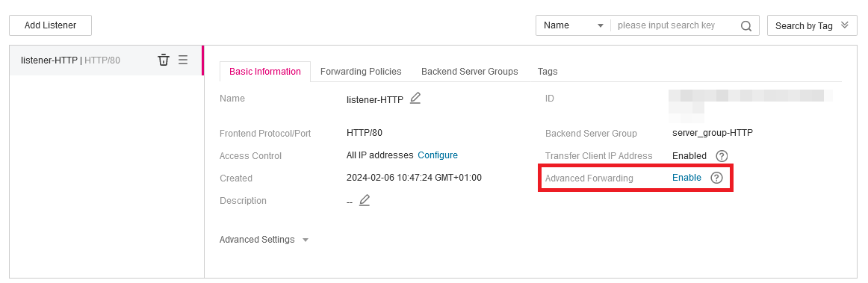Click the listener-HTTP name value
Image resolution: width=868 pixels, height=283 pixels.
coord(375,100)
